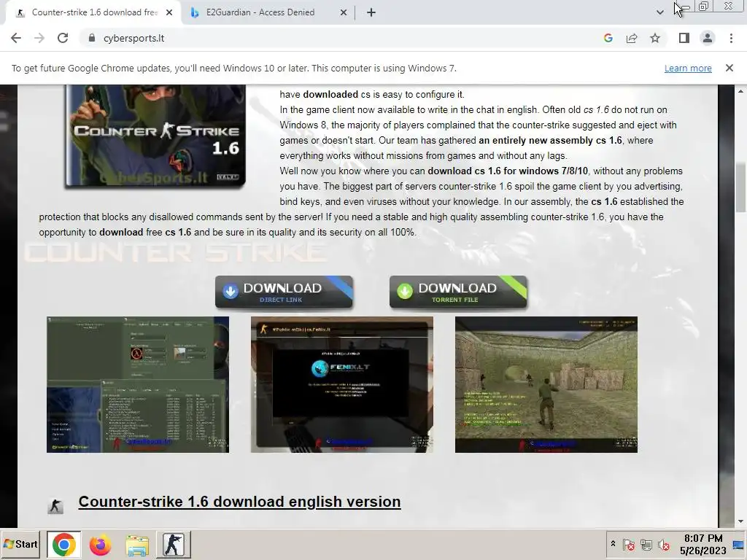Open network status tray icon
The width and height of the screenshot is (747, 560).
(x=646, y=545)
